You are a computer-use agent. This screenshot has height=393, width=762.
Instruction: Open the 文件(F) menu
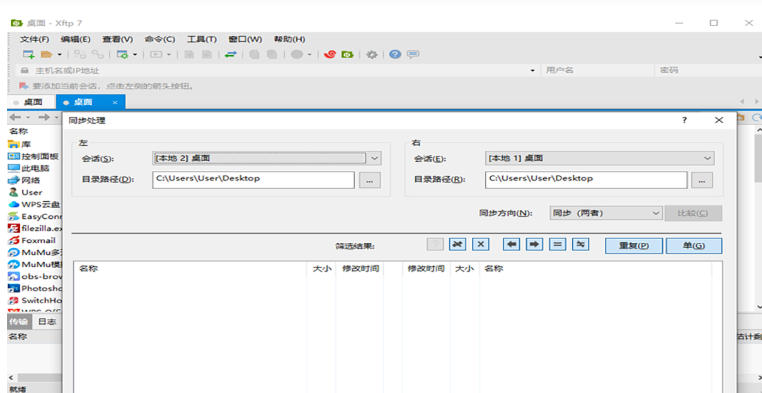(x=35, y=39)
